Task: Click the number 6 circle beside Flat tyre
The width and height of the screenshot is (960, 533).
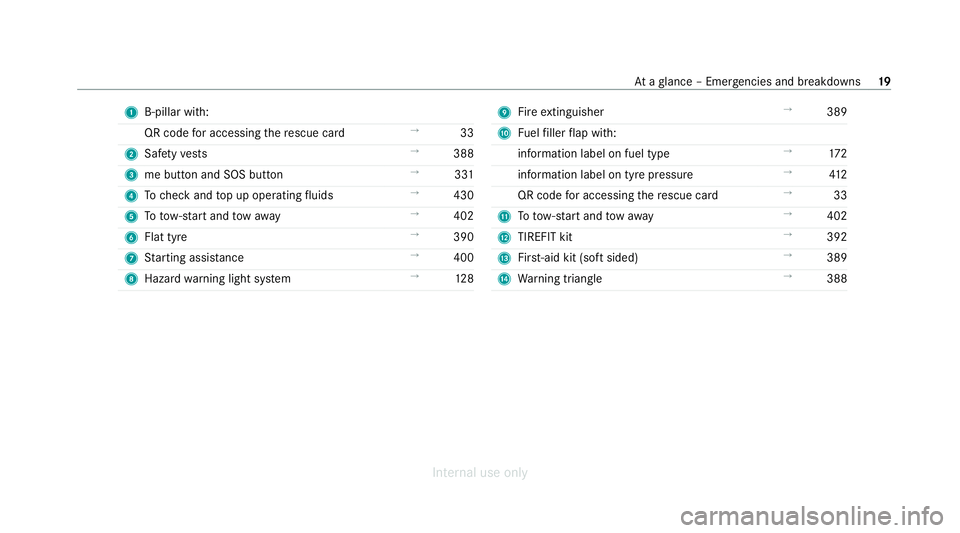Action: point(131,237)
